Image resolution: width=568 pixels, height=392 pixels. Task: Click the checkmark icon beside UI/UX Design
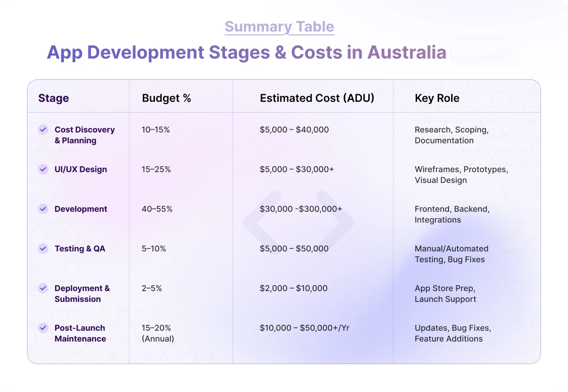coord(43,169)
